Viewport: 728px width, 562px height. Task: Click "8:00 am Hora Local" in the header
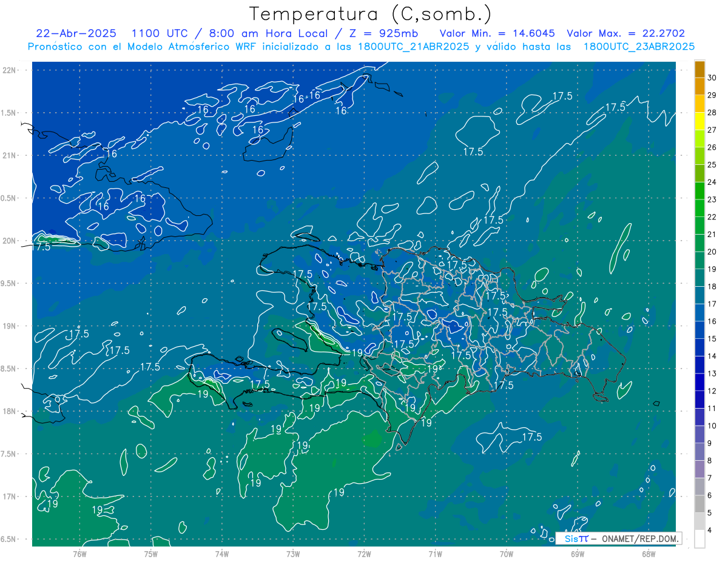click(268, 33)
